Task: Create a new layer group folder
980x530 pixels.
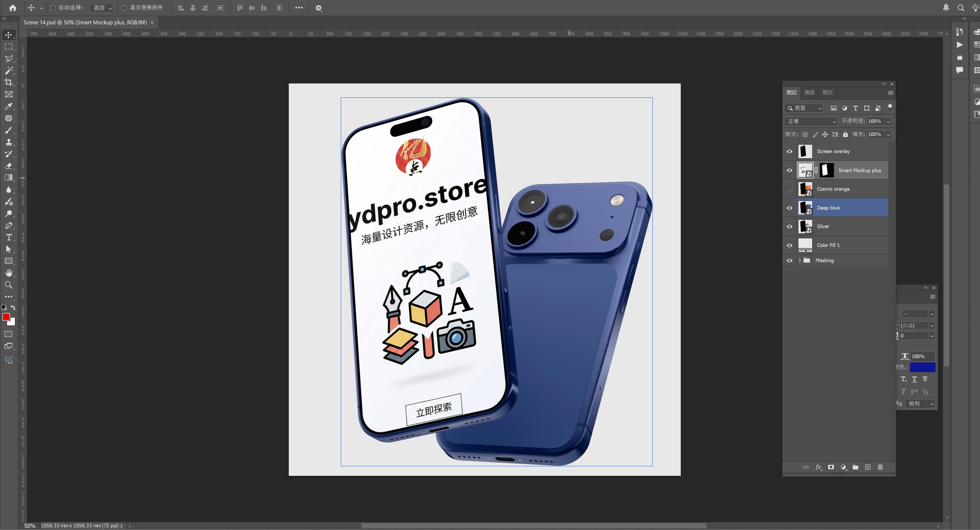Action: 855,467
